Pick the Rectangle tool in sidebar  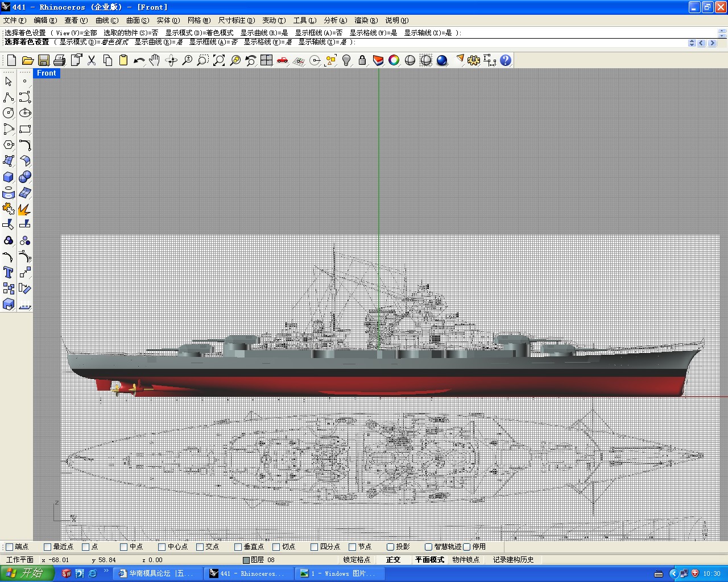tap(25, 129)
